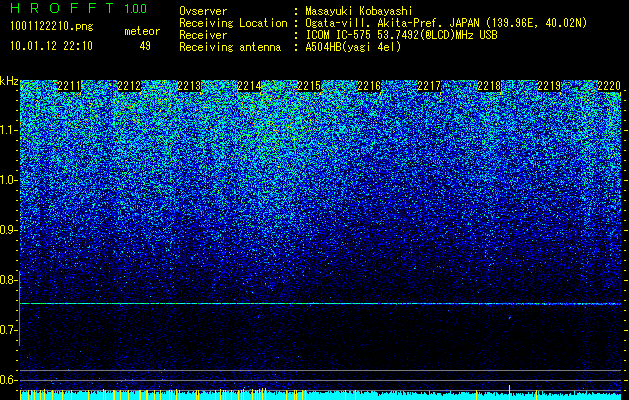Click the meteor count value 49
629x400 pixels.
[x=145, y=46]
